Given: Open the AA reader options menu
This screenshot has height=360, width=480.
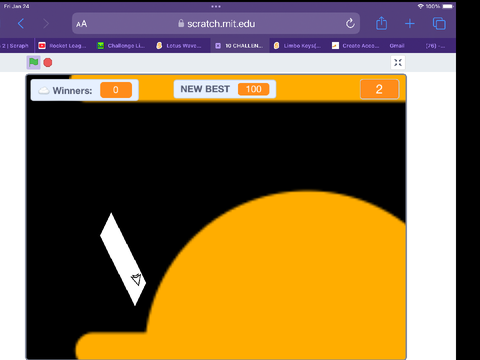Looking at the screenshot, I should (81, 24).
